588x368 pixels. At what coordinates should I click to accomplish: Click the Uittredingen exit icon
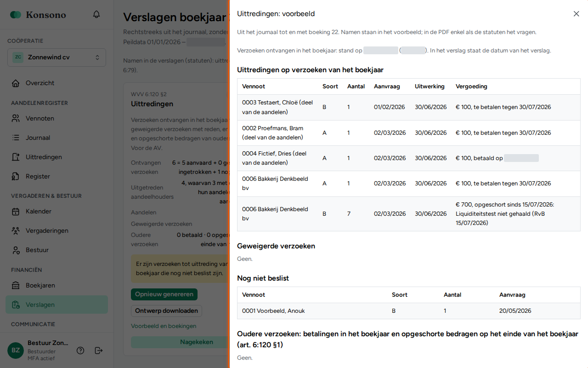pos(16,157)
